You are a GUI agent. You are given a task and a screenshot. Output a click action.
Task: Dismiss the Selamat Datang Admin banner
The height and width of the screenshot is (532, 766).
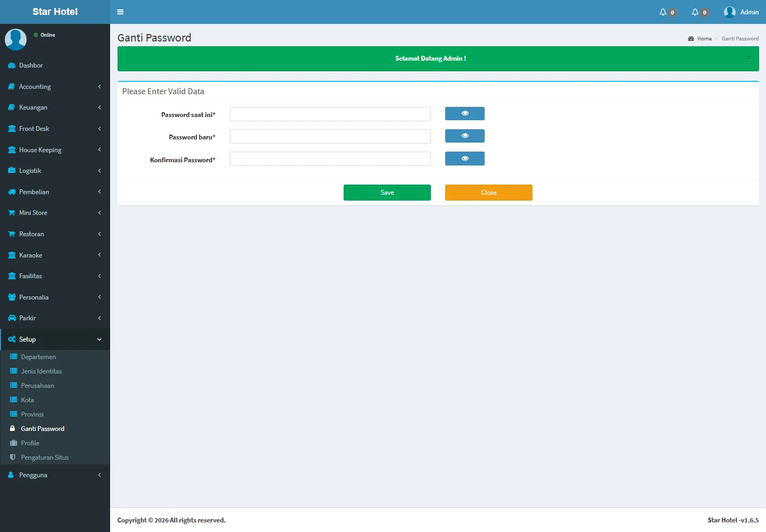tap(748, 59)
